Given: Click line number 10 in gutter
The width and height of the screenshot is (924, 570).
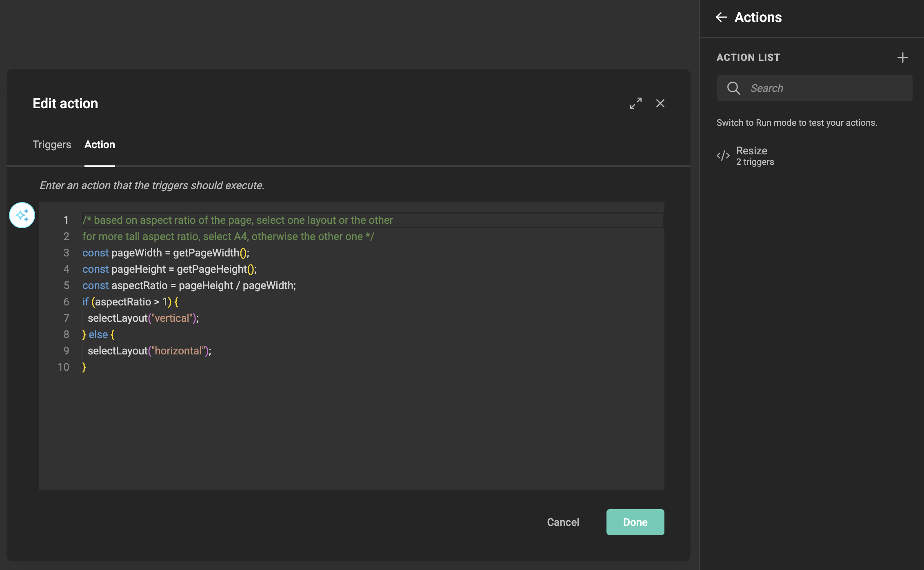Looking at the screenshot, I should (63, 367).
